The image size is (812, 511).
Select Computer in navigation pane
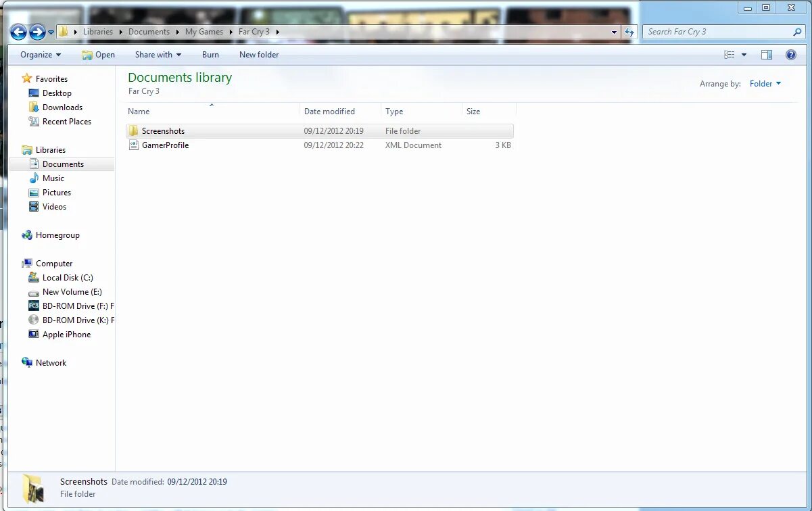[54, 264]
